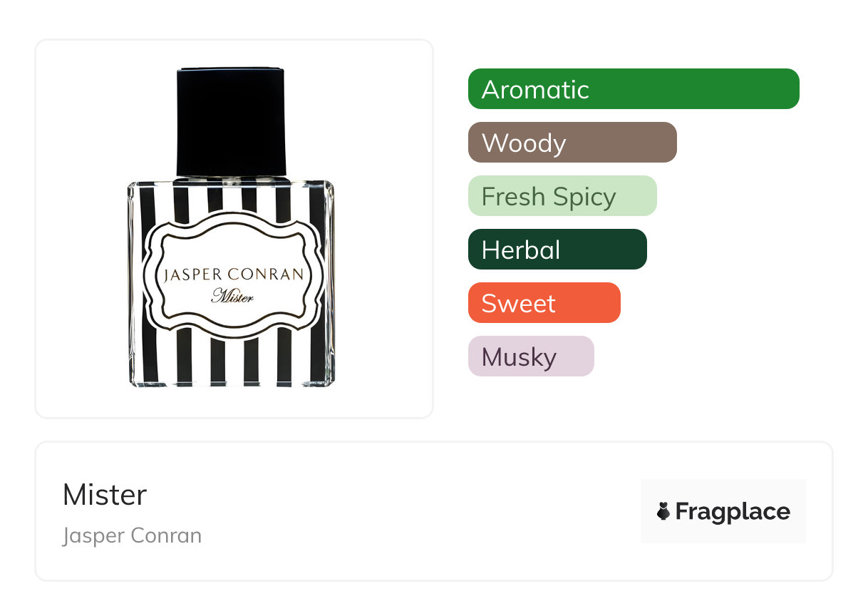Click the Fragplace wordmark text
Viewport: 868px width, 616px height.
[x=733, y=511]
